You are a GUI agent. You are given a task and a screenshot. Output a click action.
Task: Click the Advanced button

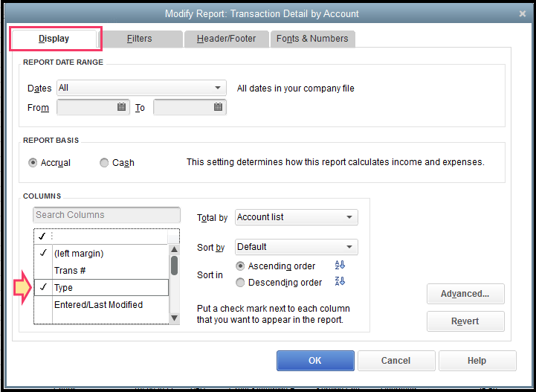(x=465, y=294)
